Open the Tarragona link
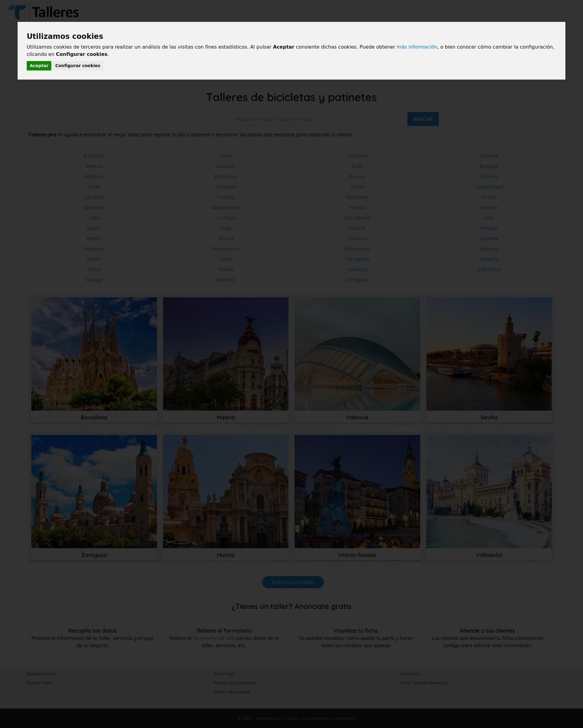The image size is (583, 728). tap(357, 259)
